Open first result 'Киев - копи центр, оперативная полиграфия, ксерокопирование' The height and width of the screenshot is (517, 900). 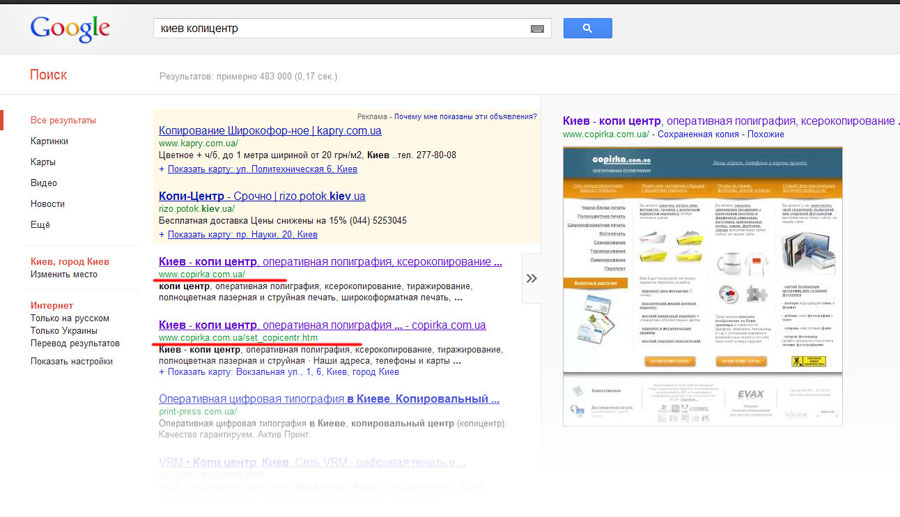pyautogui.click(x=330, y=262)
